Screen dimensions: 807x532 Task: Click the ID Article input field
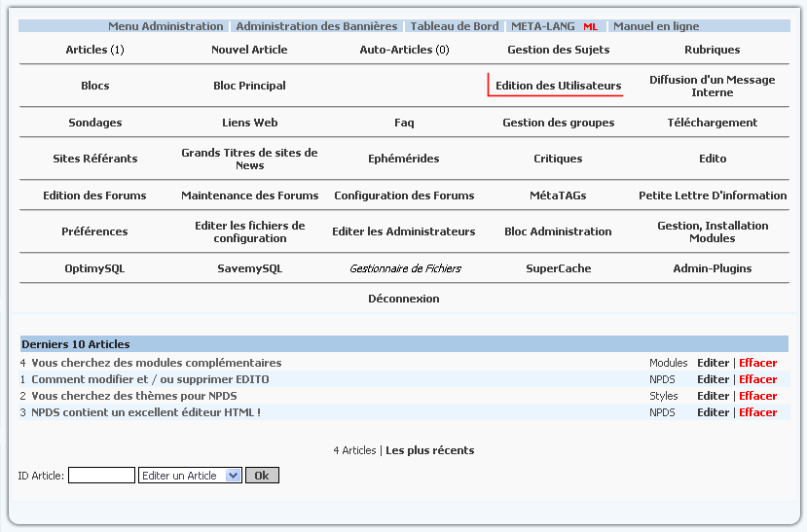click(x=101, y=476)
